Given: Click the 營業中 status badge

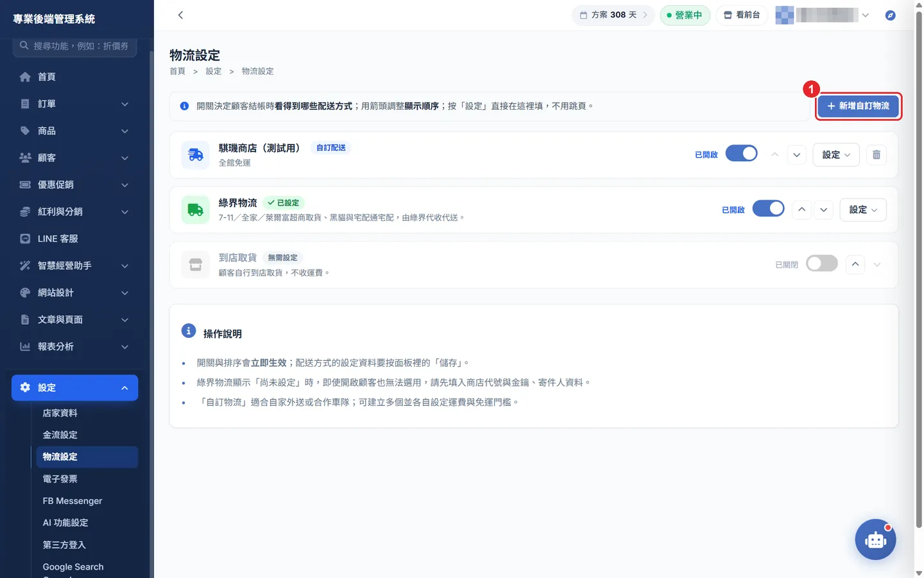Looking at the screenshot, I should pyautogui.click(x=685, y=15).
